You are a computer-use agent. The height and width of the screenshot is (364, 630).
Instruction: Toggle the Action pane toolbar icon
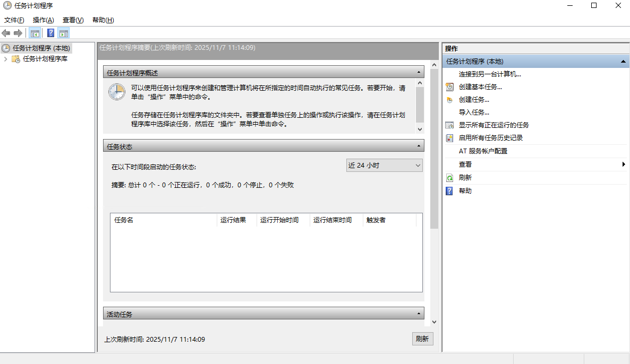64,33
